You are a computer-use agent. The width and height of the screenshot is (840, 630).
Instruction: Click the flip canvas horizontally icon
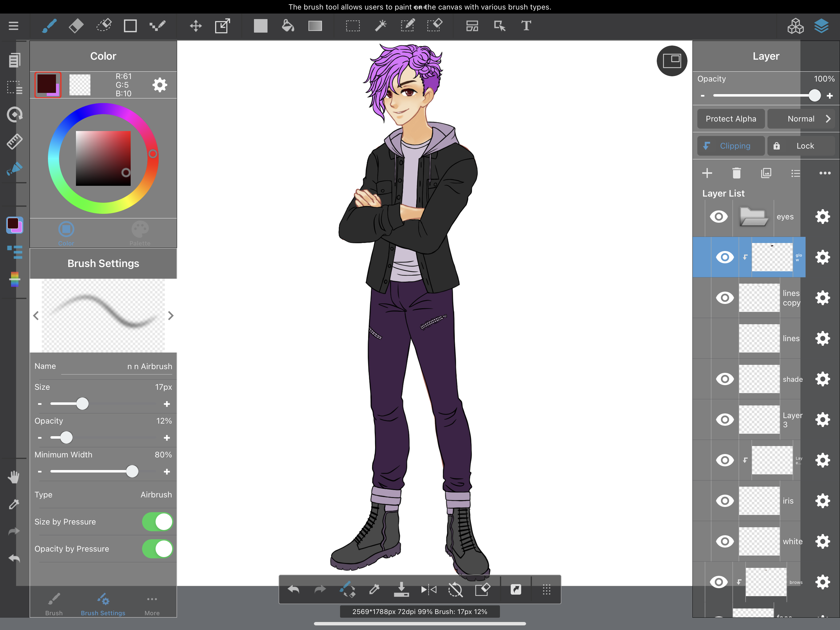(x=429, y=589)
